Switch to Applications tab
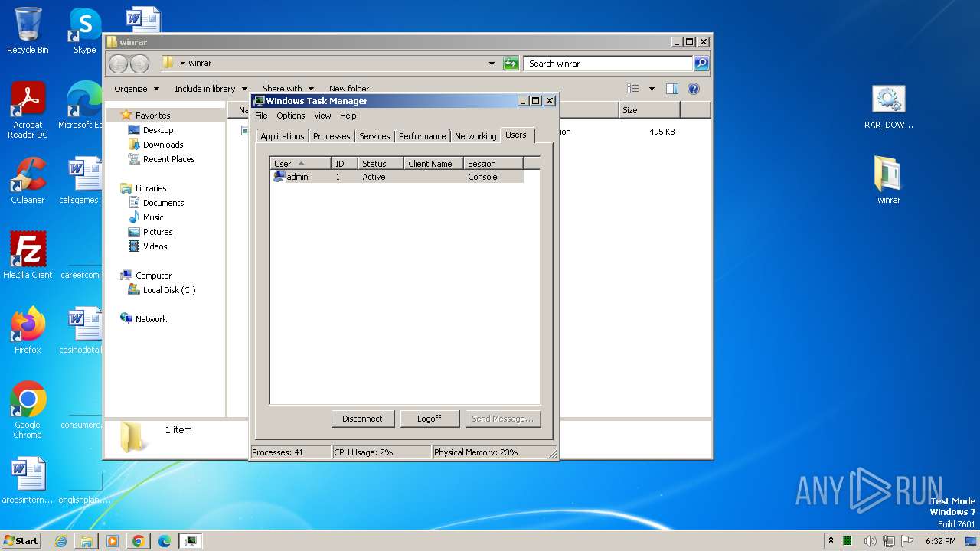The image size is (980, 551). 283,136
